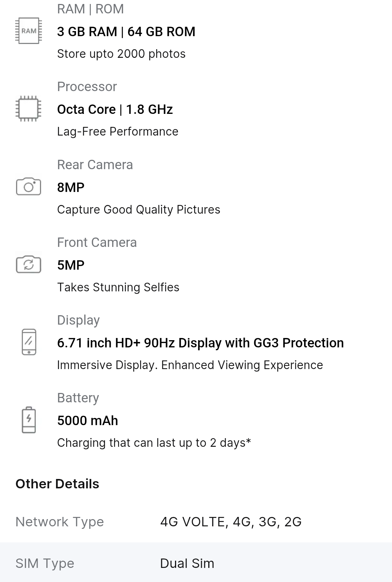Tap the phone display icon
Image resolution: width=392 pixels, height=582 pixels.
pos(29,342)
